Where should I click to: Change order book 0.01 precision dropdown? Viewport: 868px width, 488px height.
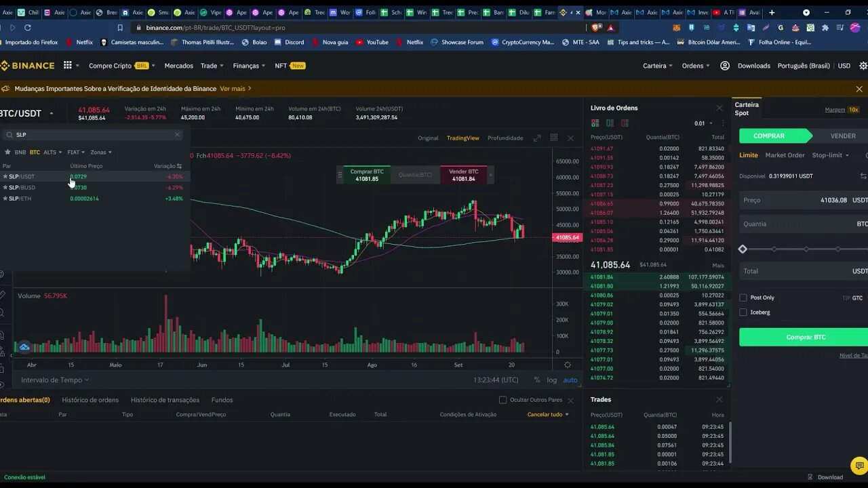pyautogui.click(x=703, y=123)
